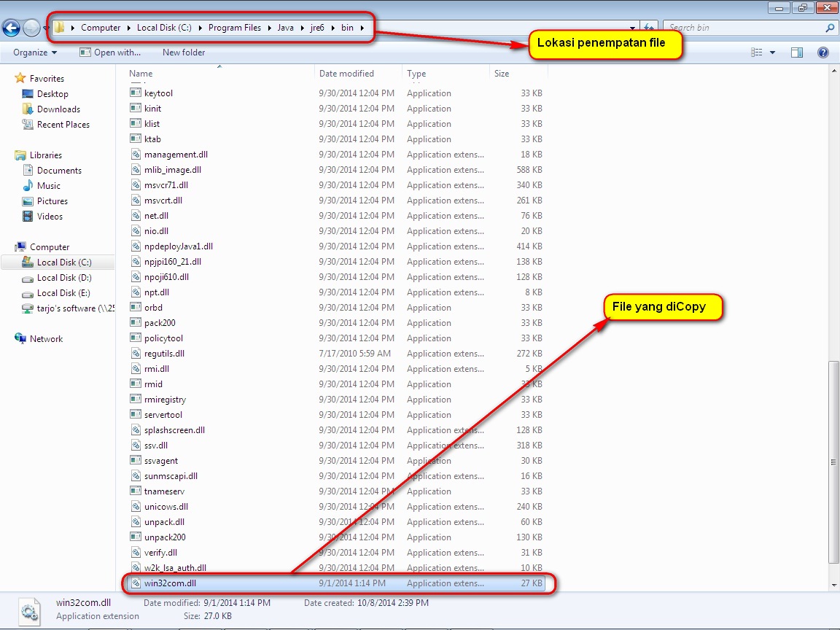Sort files by the Name column header
The image size is (840, 630).
pos(141,74)
